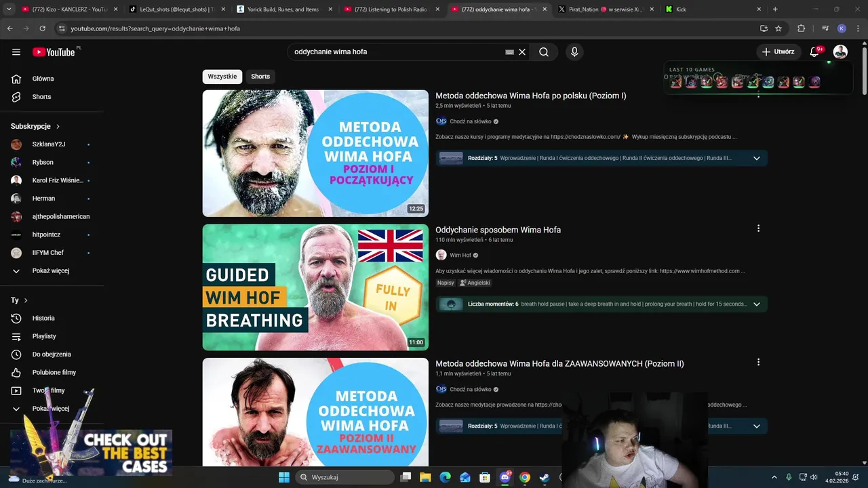This screenshot has width=868, height=488.
Task: Bookmark this page with the star icon
Action: (778, 28)
